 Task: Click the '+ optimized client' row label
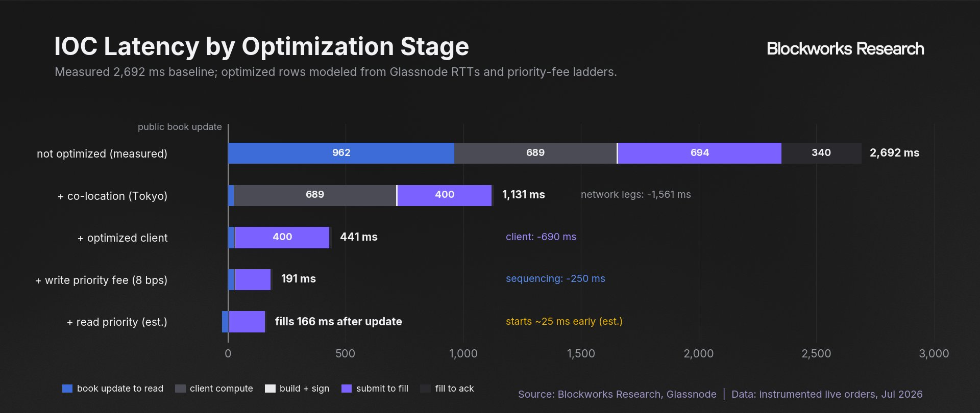point(122,238)
